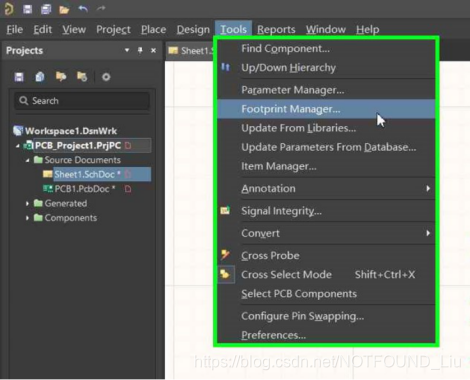
Task: Open the Place menu
Action: click(x=153, y=30)
